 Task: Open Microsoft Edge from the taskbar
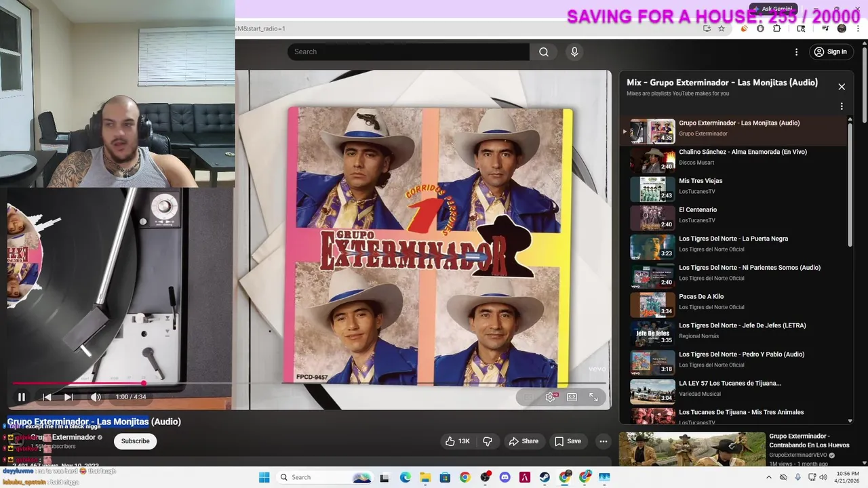pos(405,477)
